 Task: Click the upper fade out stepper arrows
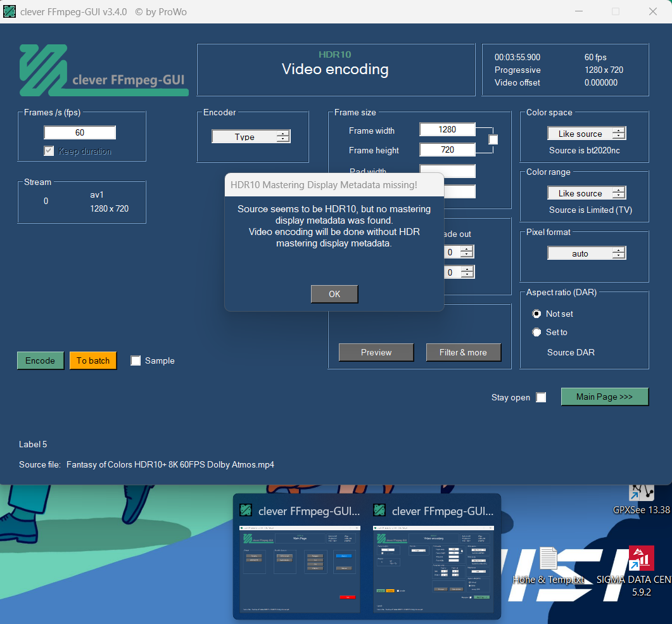click(x=467, y=252)
